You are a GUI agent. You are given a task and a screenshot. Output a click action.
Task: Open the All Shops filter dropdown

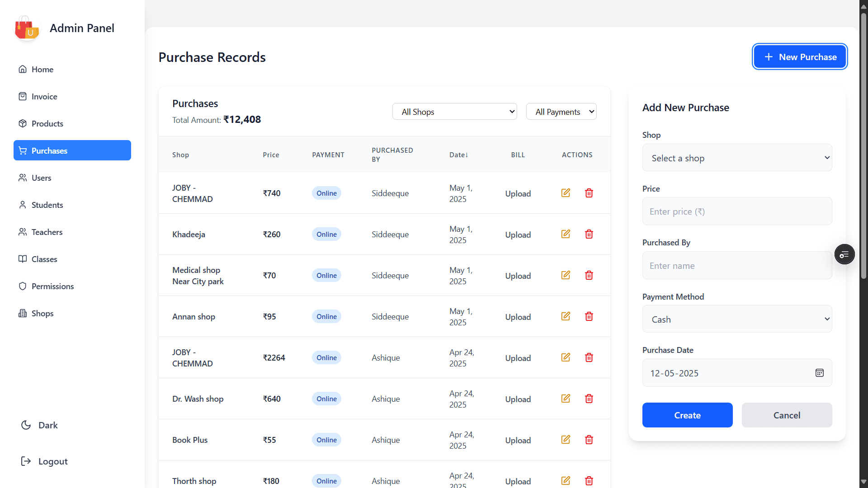[455, 112]
